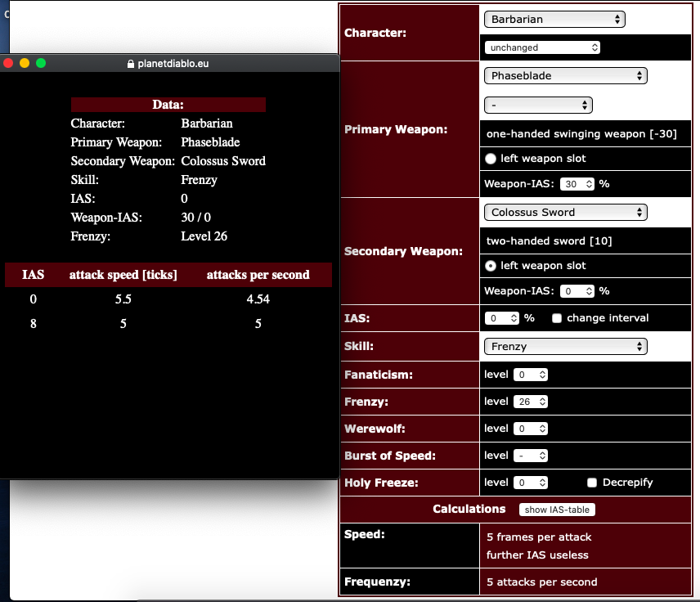700x602 pixels.
Task: Minimize the popup with yellow button
Action: [25, 63]
